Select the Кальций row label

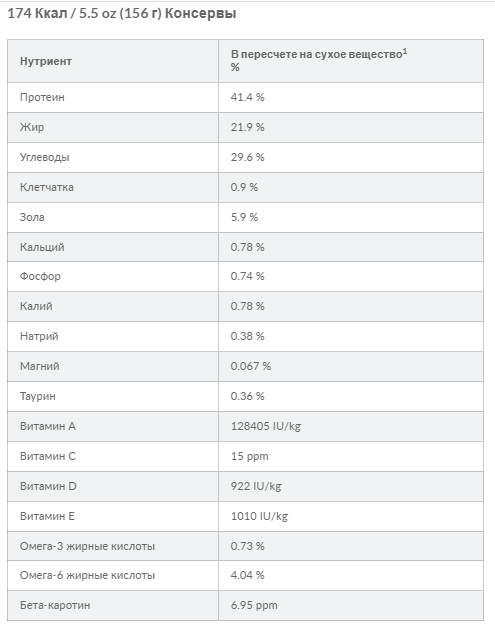pyautogui.click(x=42, y=247)
